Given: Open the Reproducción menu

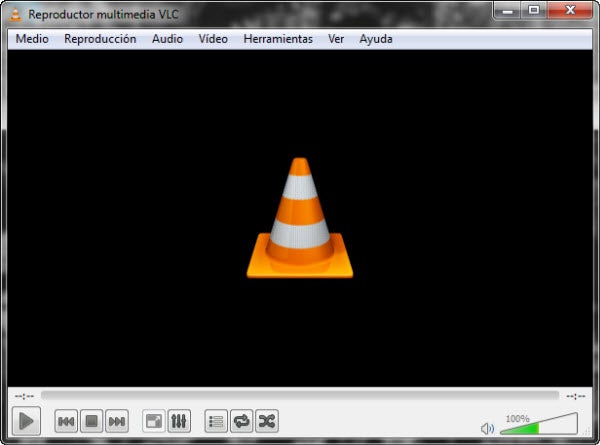Looking at the screenshot, I should [100, 39].
